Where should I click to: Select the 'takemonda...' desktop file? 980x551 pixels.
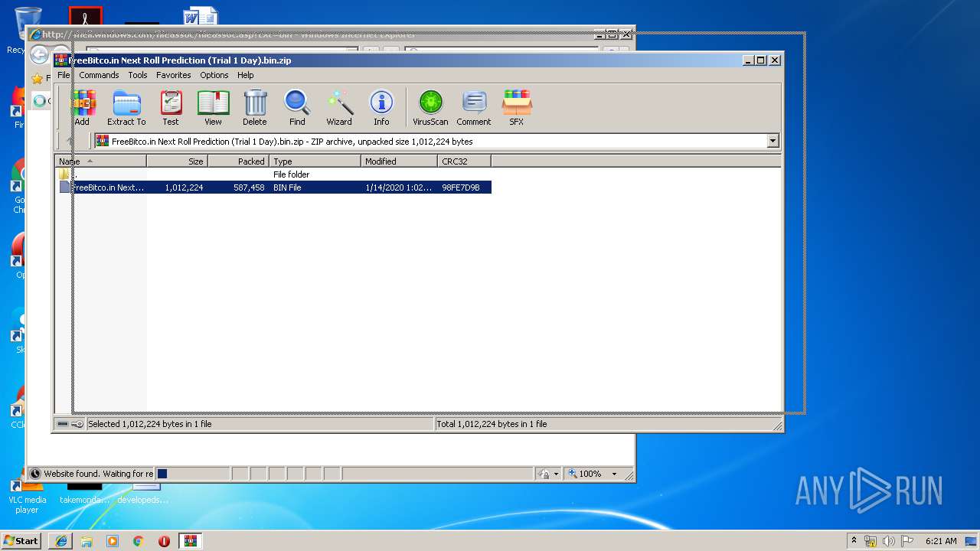[x=84, y=495]
